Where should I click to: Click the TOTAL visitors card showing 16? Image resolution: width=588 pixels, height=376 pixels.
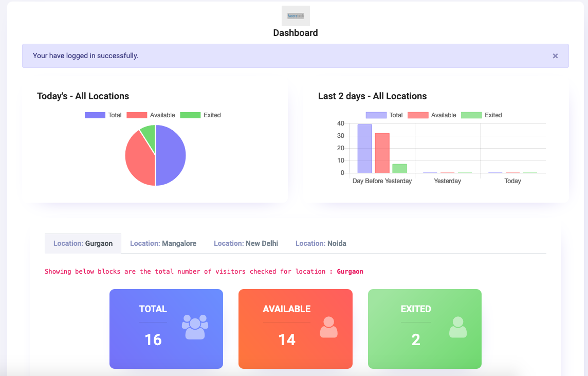[166, 329]
